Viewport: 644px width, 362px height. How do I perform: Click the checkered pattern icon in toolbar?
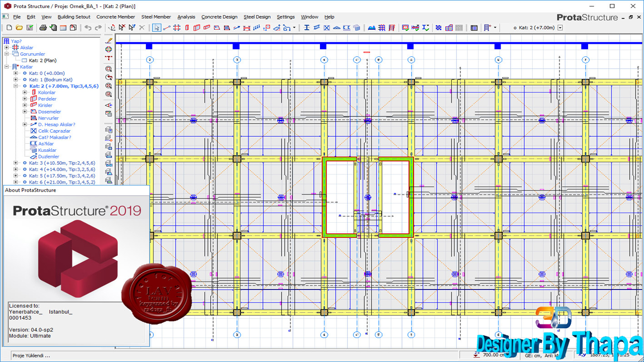438,28
